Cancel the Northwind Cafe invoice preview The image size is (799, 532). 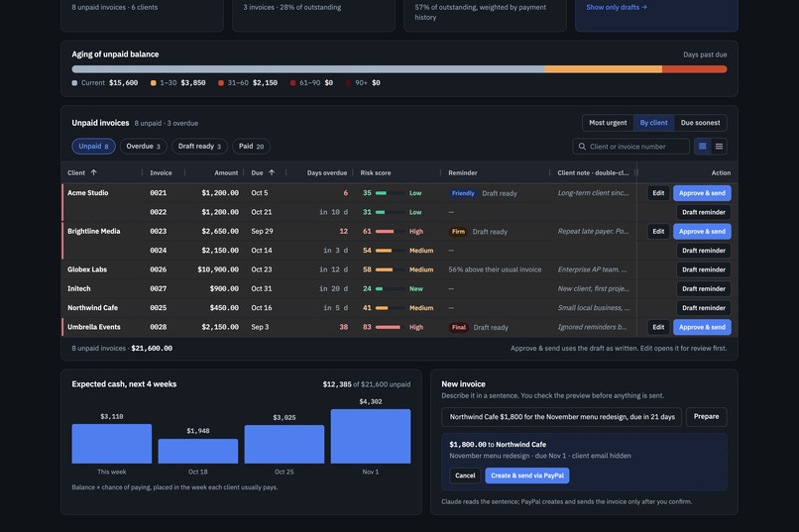click(465, 476)
